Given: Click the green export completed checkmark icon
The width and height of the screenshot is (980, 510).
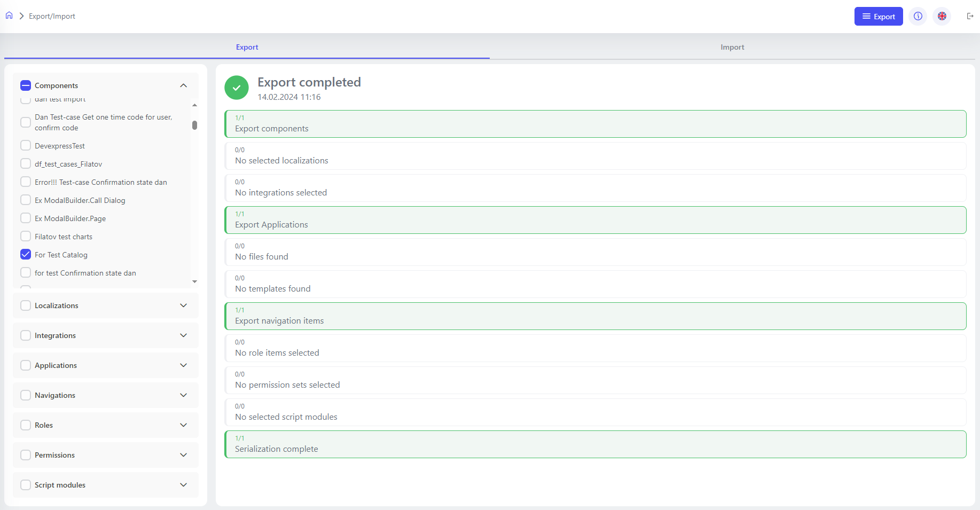Looking at the screenshot, I should click(x=237, y=88).
